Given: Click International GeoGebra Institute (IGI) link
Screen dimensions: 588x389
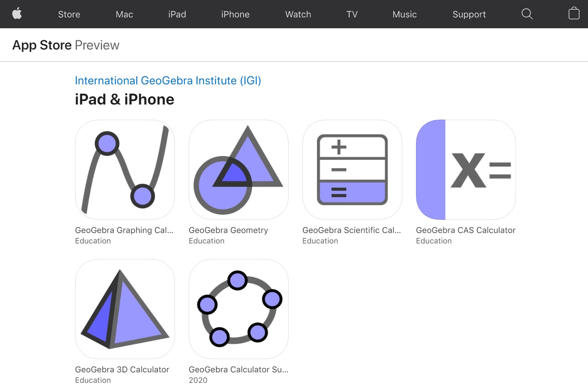Looking at the screenshot, I should point(168,81).
